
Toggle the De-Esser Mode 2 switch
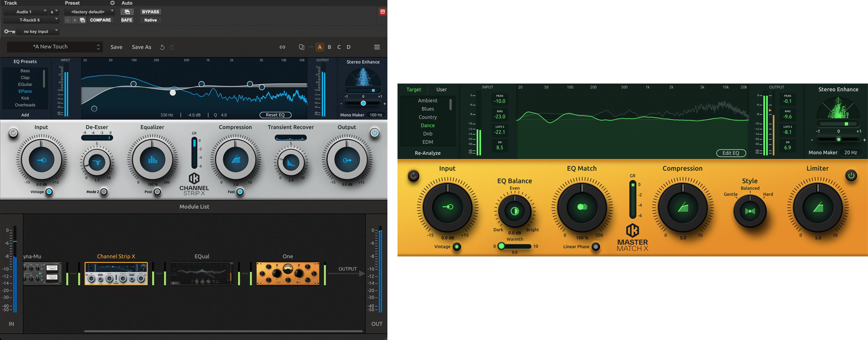point(104,192)
